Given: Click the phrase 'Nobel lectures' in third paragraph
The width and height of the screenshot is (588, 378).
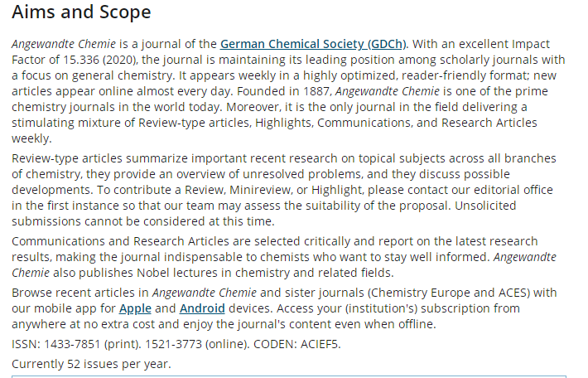Looking at the screenshot, I should (x=176, y=273).
